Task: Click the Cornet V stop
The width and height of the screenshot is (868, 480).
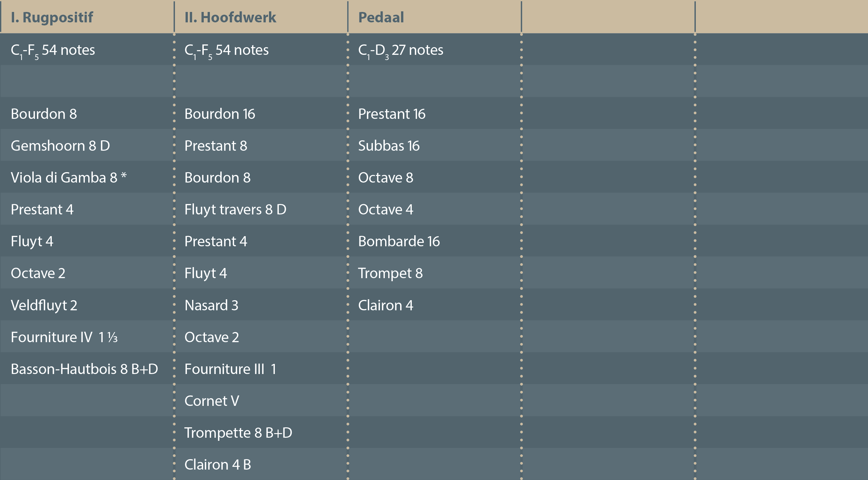Action: pos(212,401)
